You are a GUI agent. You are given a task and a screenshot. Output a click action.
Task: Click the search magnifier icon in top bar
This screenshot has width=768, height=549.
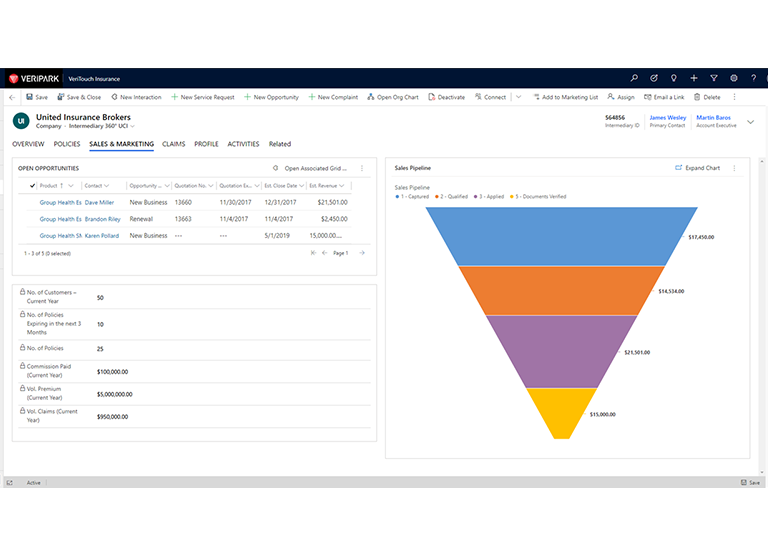(x=634, y=78)
